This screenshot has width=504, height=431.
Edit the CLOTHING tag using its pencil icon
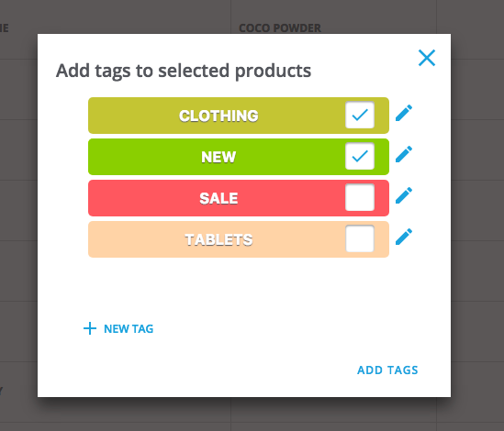tap(404, 113)
